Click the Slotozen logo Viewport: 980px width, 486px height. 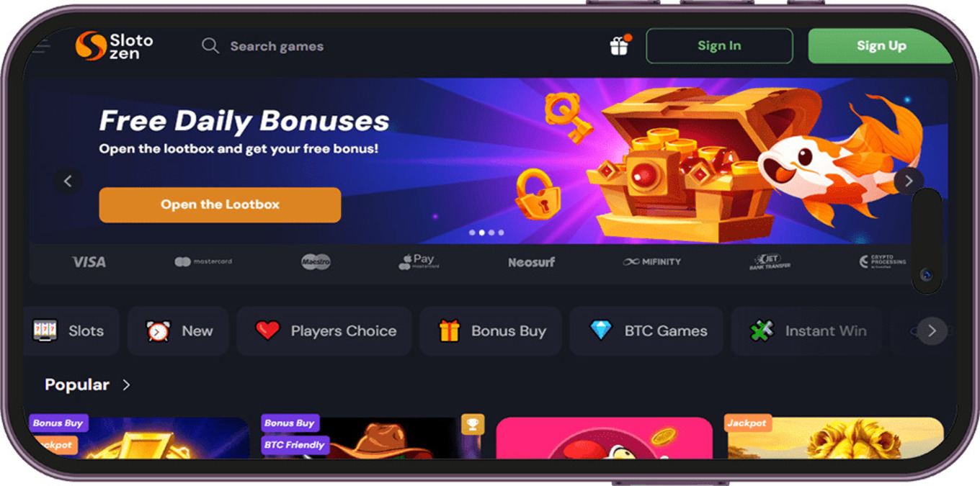pyautogui.click(x=115, y=46)
